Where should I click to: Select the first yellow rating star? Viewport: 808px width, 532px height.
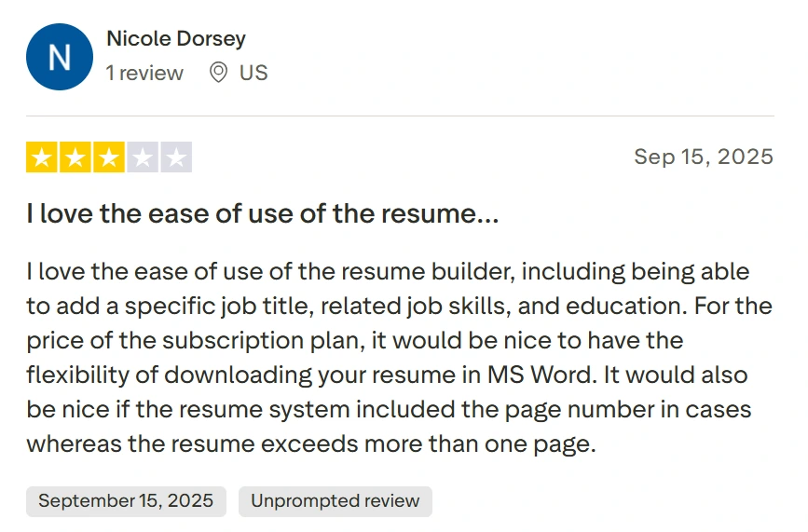click(41, 157)
